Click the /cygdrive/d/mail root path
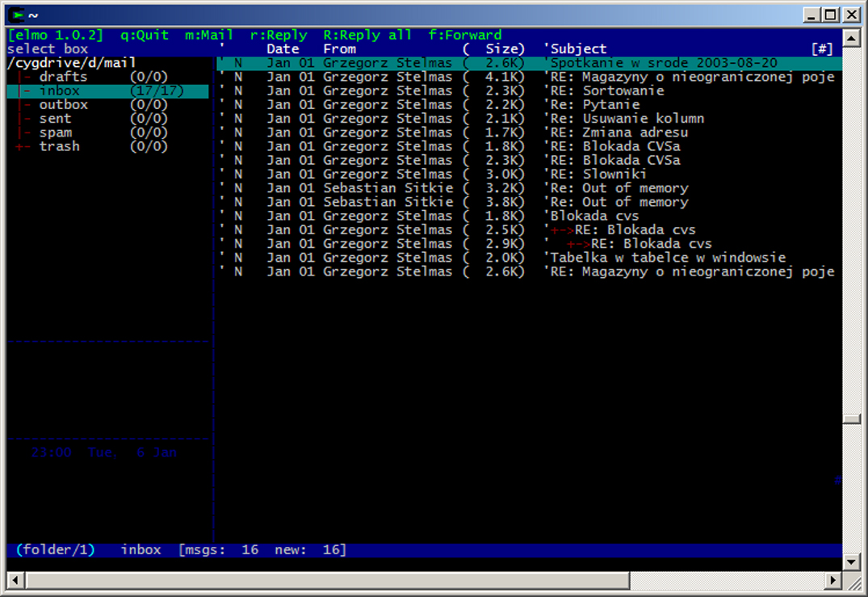The width and height of the screenshot is (868, 597). 71,62
